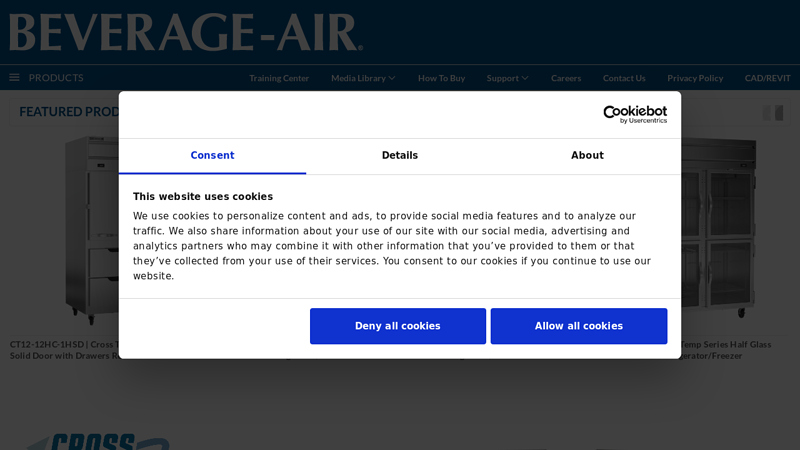Open the CAD/REVIT link
Screen dimensions: 800x450
pyautogui.click(x=767, y=78)
